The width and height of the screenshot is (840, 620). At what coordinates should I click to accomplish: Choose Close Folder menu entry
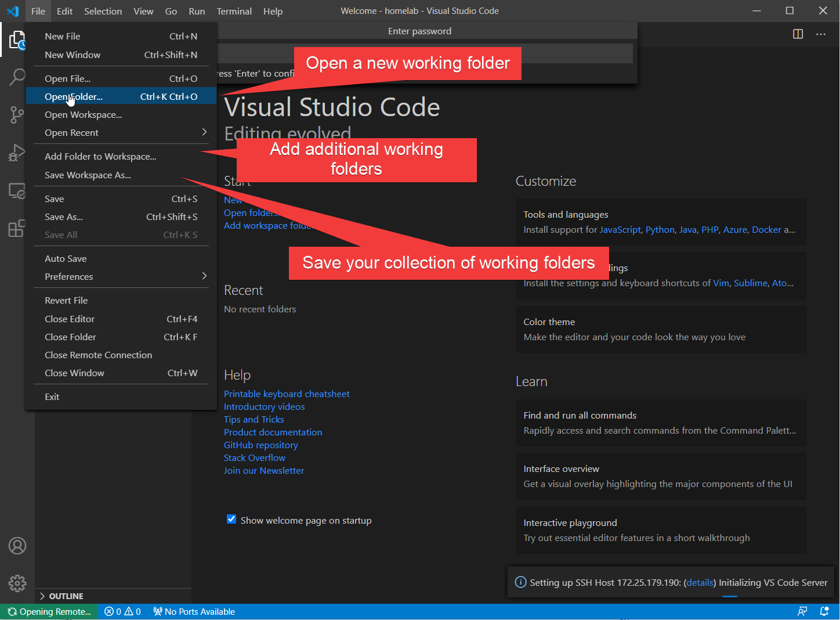121,337
